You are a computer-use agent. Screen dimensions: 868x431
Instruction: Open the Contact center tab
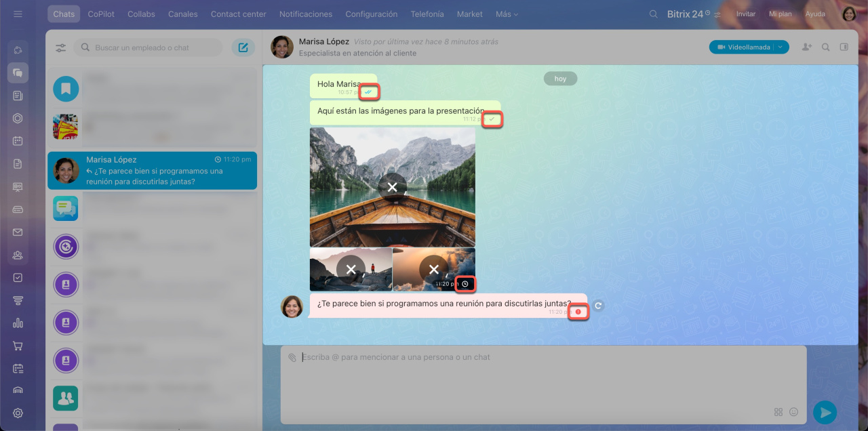(x=239, y=14)
